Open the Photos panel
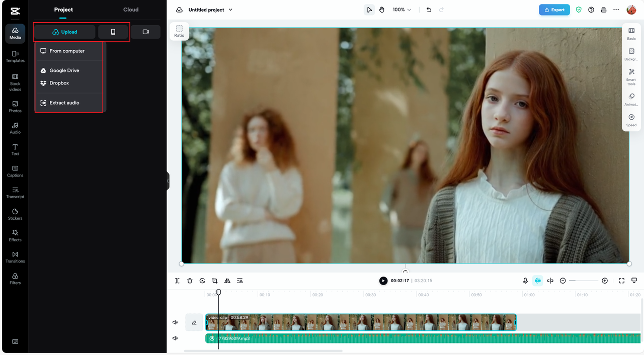Image resolution: width=644 pixels, height=355 pixels. 15,107
